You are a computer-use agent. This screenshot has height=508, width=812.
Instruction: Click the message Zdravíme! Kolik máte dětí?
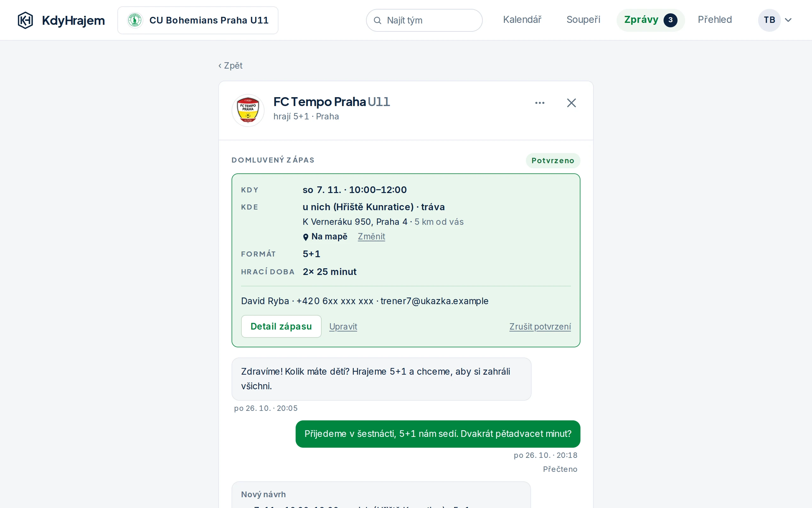381,379
